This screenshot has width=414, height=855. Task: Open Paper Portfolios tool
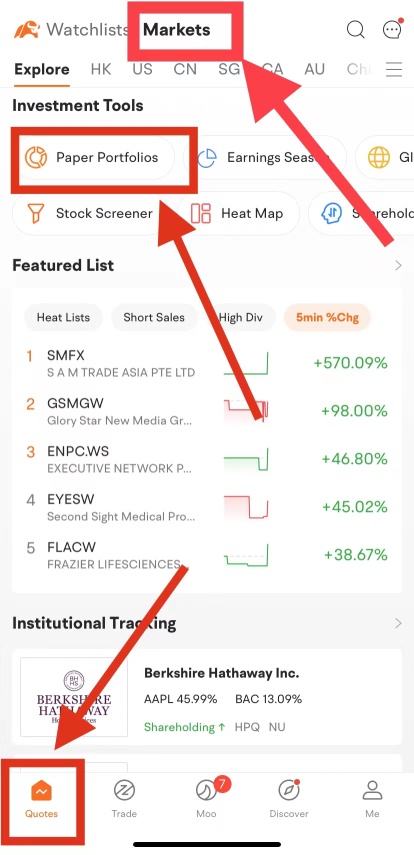[94, 158]
